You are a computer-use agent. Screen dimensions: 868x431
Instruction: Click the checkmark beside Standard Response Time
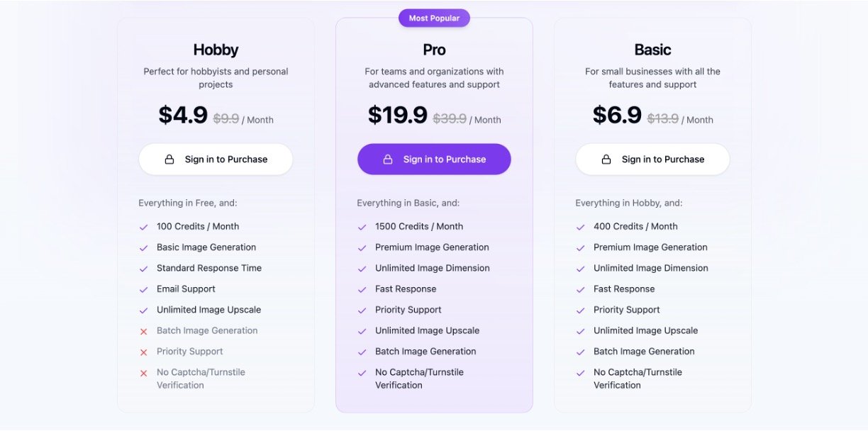click(x=144, y=269)
